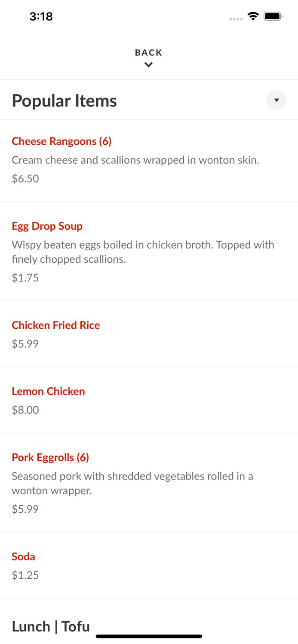Tap the $1.25 Soda price
This screenshot has width=298, height=644.
click(x=25, y=575)
